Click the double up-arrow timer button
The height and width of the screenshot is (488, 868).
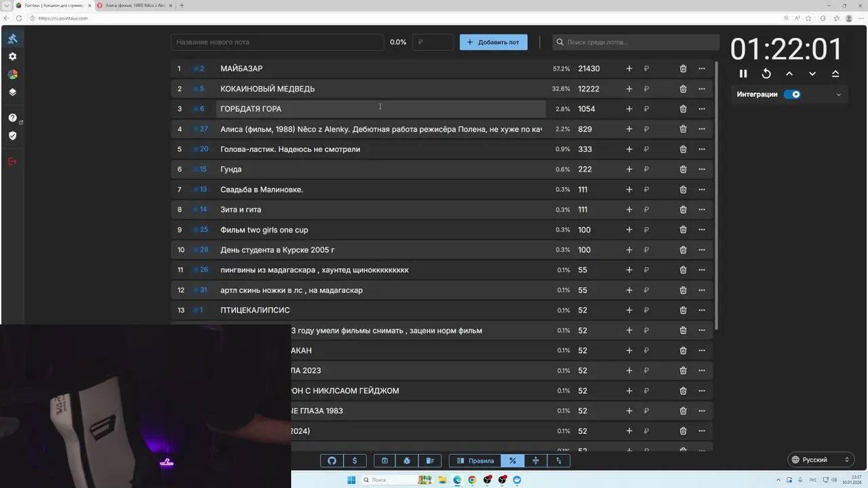tap(835, 73)
